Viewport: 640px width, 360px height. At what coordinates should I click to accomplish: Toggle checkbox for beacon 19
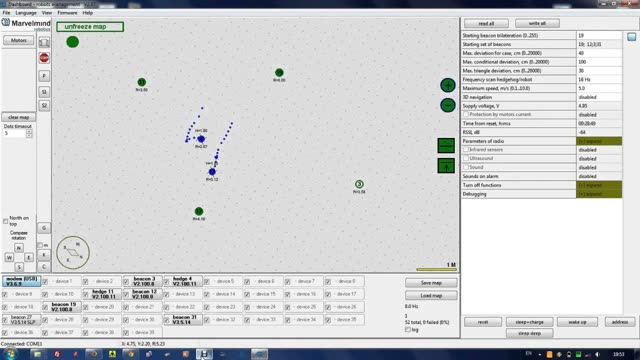click(x=45, y=307)
